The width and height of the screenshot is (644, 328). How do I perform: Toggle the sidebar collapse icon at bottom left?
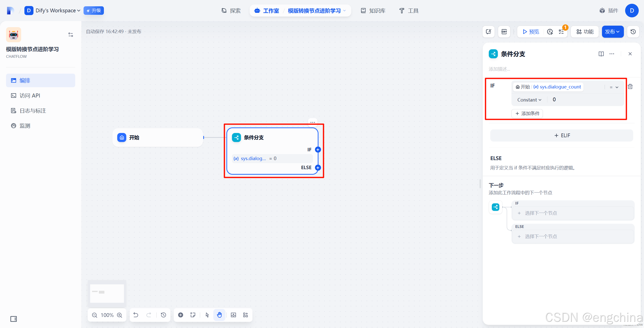point(14,319)
